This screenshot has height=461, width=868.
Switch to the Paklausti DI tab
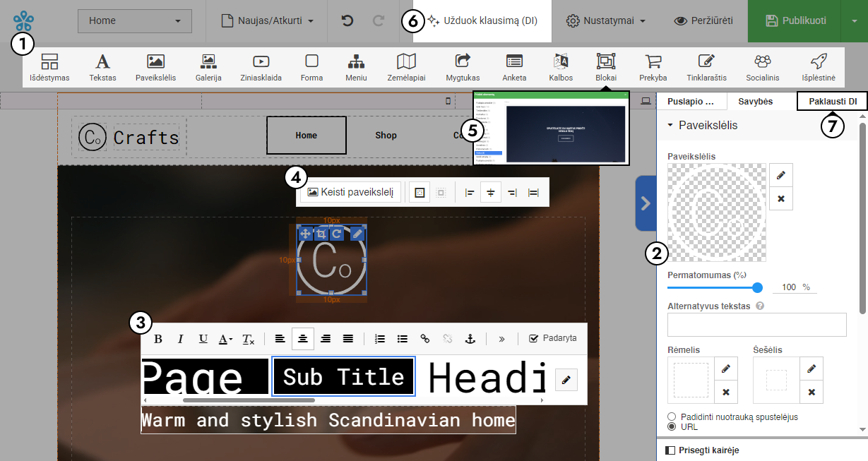point(832,102)
